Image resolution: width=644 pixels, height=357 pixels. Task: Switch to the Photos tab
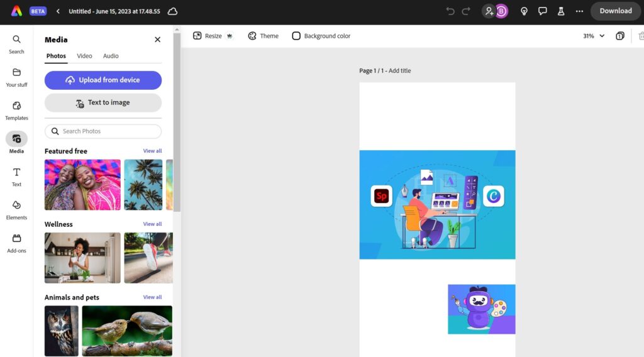56,56
